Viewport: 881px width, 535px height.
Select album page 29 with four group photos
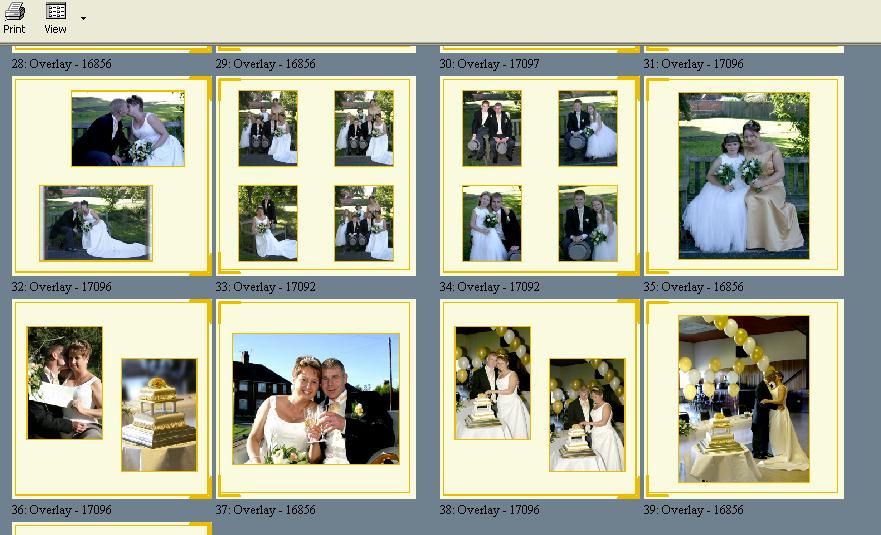pyautogui.click(x=316, y=176)
